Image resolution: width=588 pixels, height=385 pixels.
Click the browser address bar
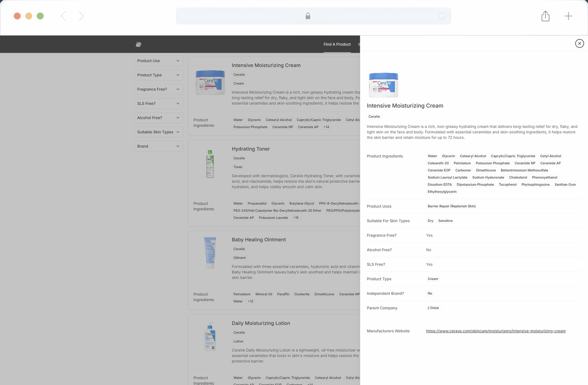[x=313, y=16]
